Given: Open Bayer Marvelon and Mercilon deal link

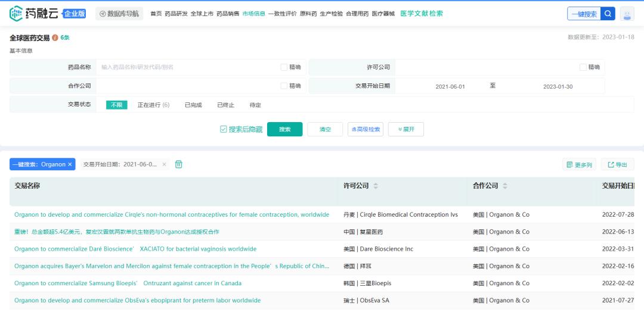Looking at the screenshot, I should click(x=172, y=267).
